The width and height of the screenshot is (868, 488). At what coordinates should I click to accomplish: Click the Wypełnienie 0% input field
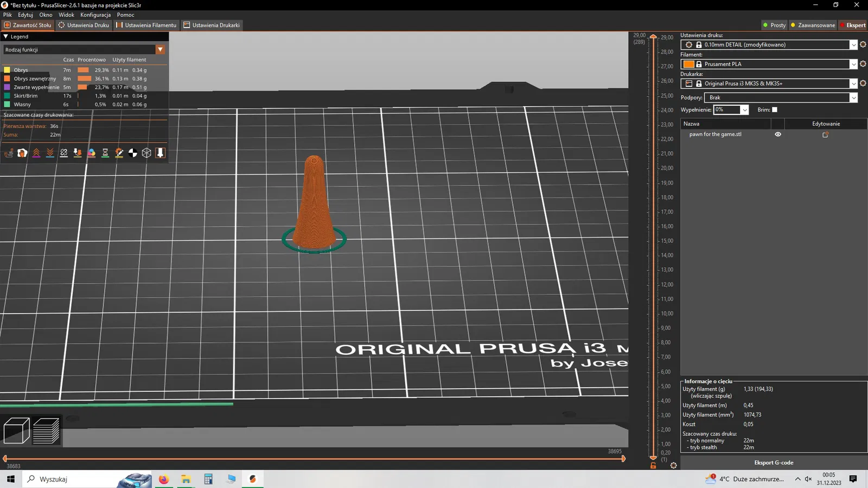(x=727, y=110)
